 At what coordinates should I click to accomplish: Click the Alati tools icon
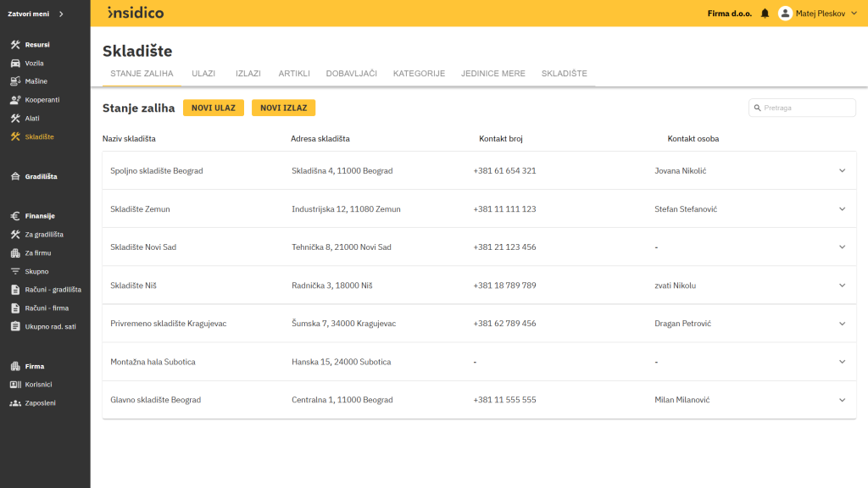[15, 119]
